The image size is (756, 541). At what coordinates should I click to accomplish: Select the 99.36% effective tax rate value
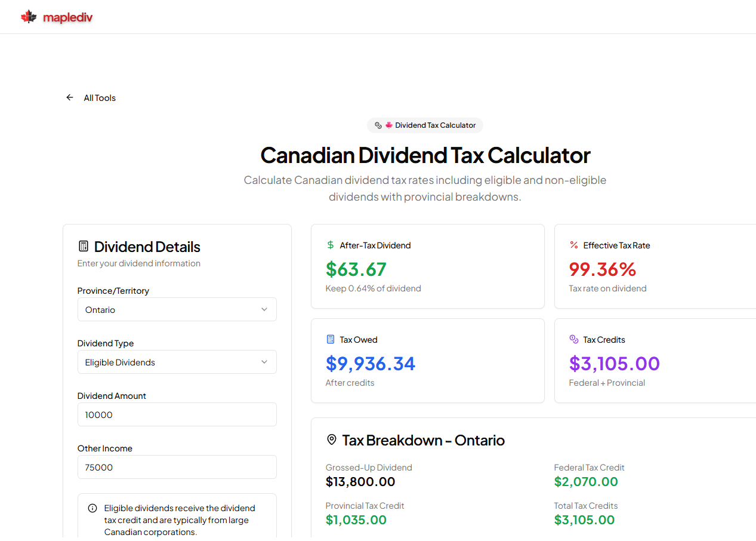603,269
